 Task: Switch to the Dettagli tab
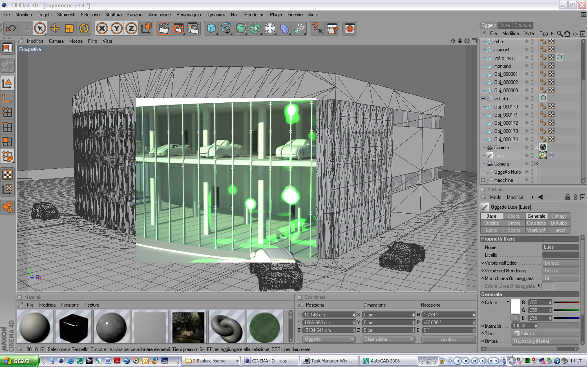coord(559,216)
